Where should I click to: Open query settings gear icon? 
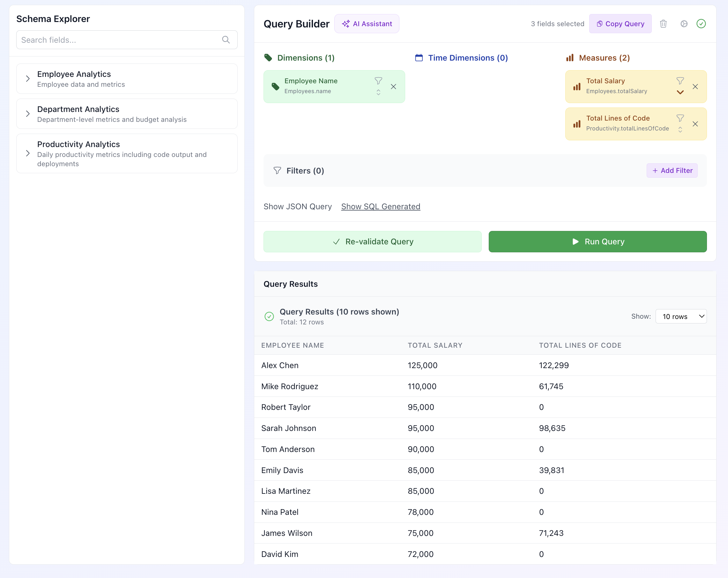(684, 24)
